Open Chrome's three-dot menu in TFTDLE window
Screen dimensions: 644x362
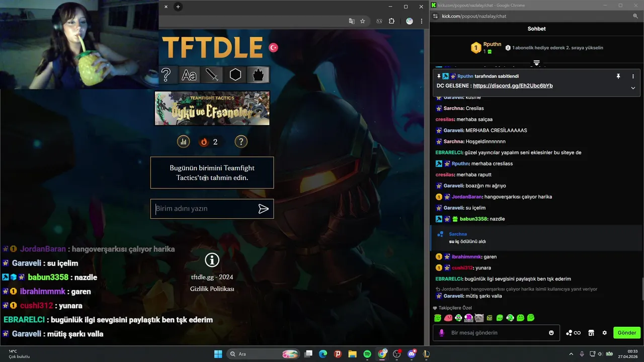422,21
